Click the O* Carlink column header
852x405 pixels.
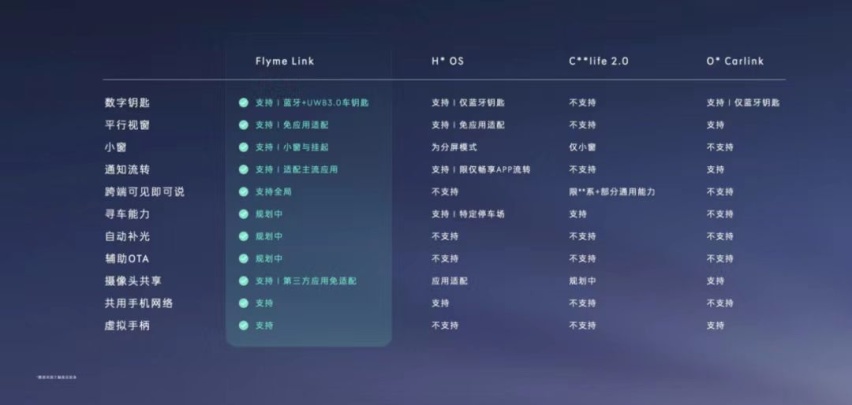tap(735, 61)
